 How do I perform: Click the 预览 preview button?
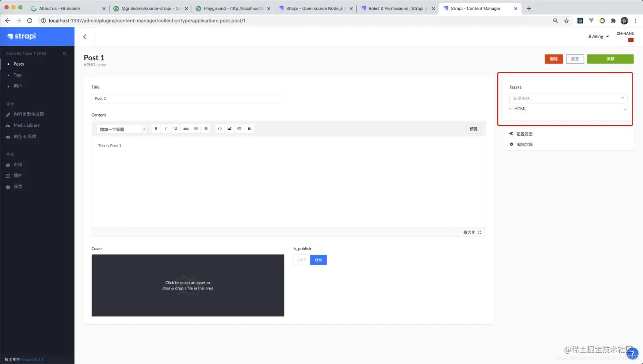coord(473,129)
